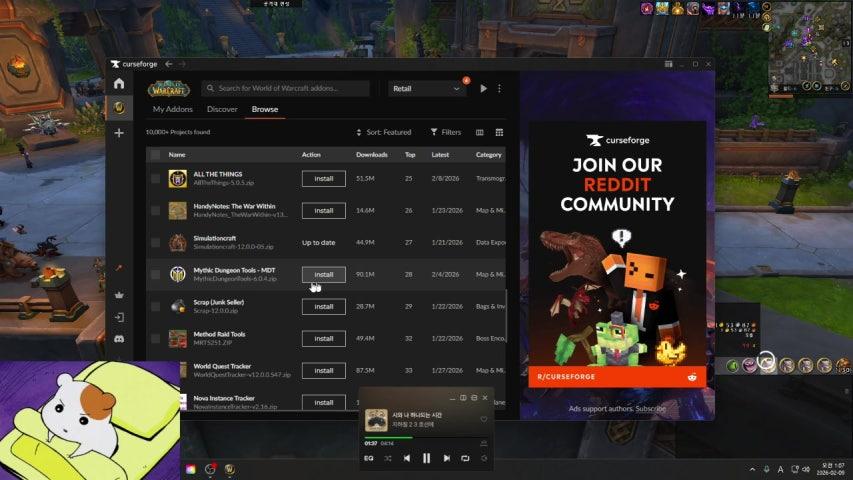Image resolution: width=853 pixels, height=480 pixels.
Task: Check the ALL THE THINGS row checkbox
Action: (156, 179)
